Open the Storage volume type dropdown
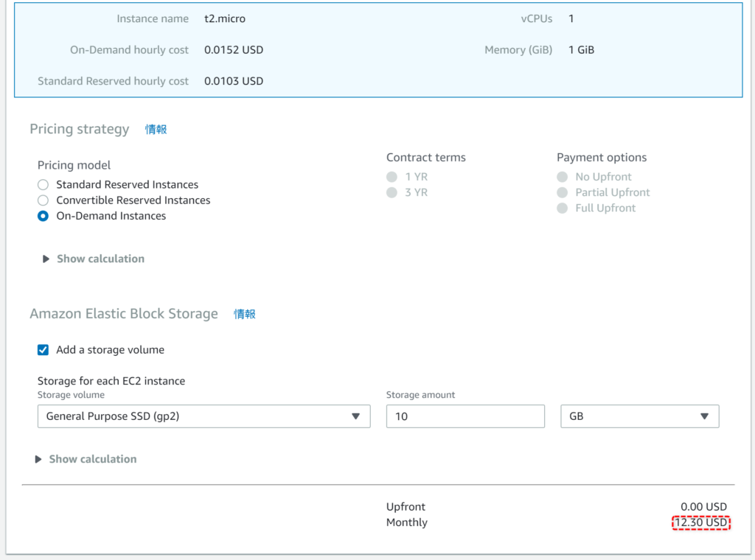The height and width of the screenshot is (560, 755). tap(203, 416)
